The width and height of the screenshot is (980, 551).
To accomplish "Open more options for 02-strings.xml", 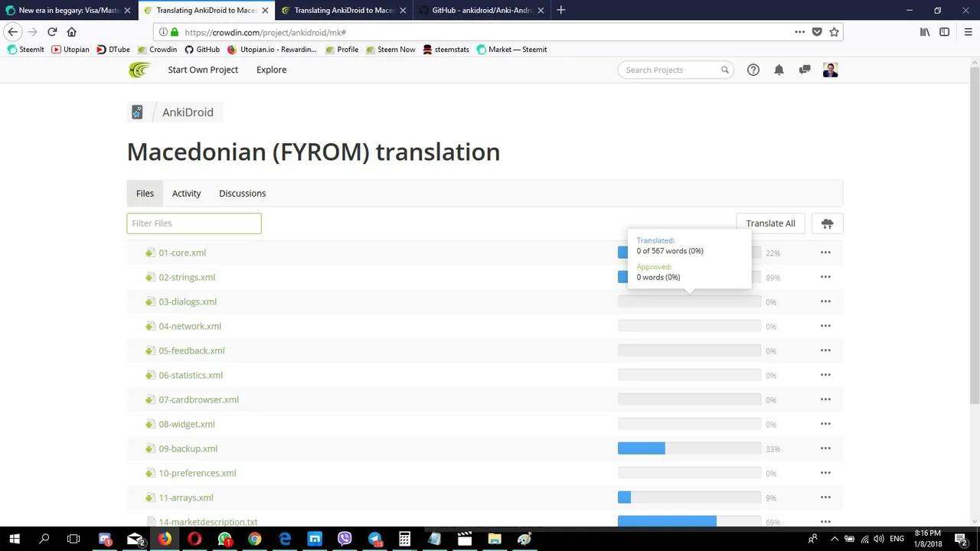I will (x=825, y=277).
